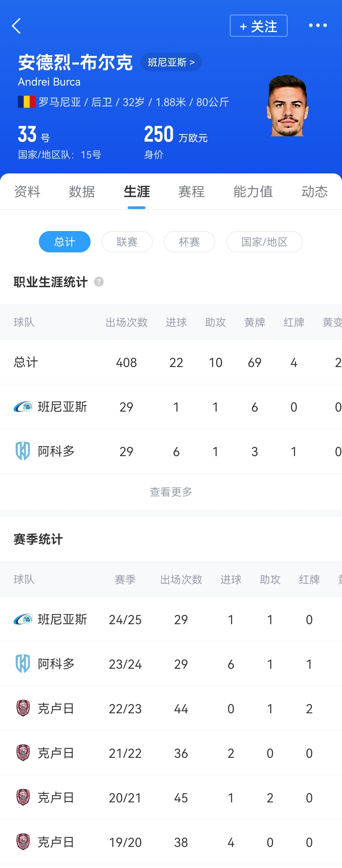Switch to the 能力值 tab
Image resolution: width=342 pixels, height=868 pixels.
(x=253, y=192)
